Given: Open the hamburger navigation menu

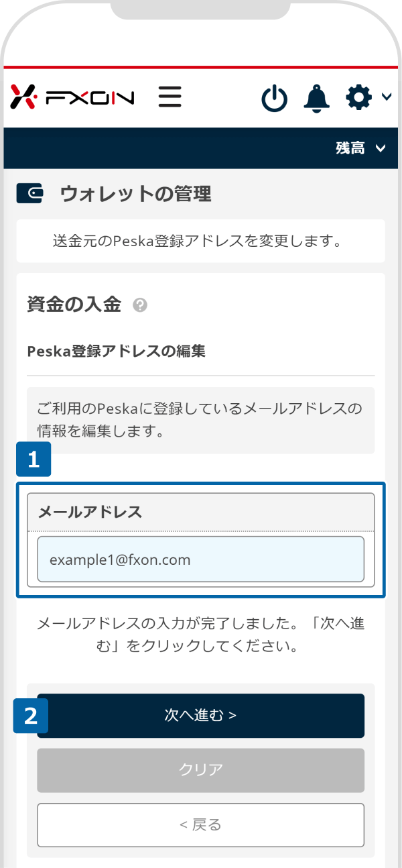Looking at the screenshot, I should pyautogui.click(x=170, y=97).
